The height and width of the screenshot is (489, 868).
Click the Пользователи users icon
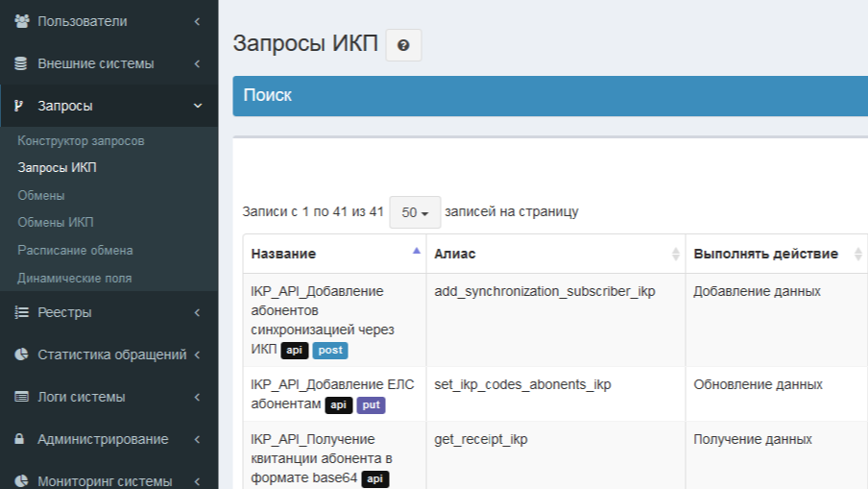point(21,21)
